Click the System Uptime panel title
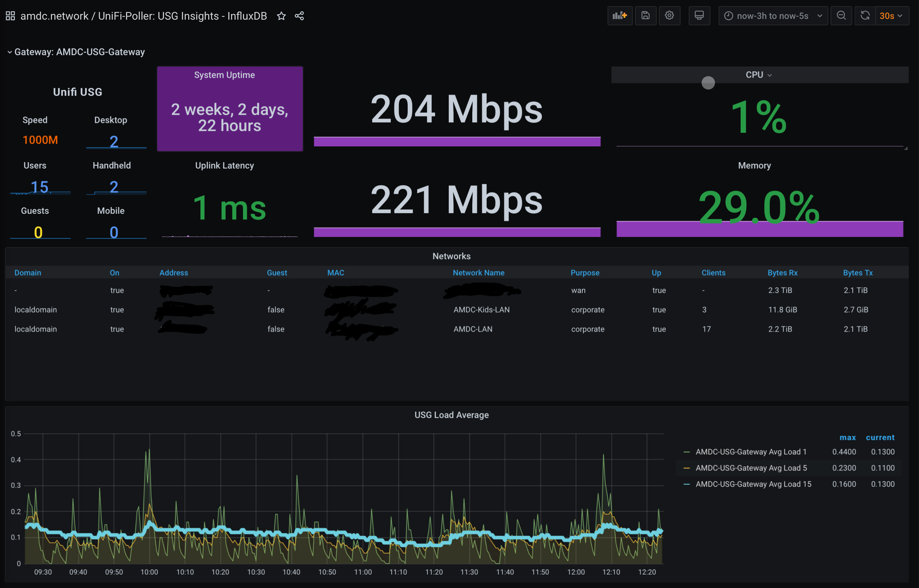Screen dimensions: 919x588 pyautogui.click(x=225, y=75)
